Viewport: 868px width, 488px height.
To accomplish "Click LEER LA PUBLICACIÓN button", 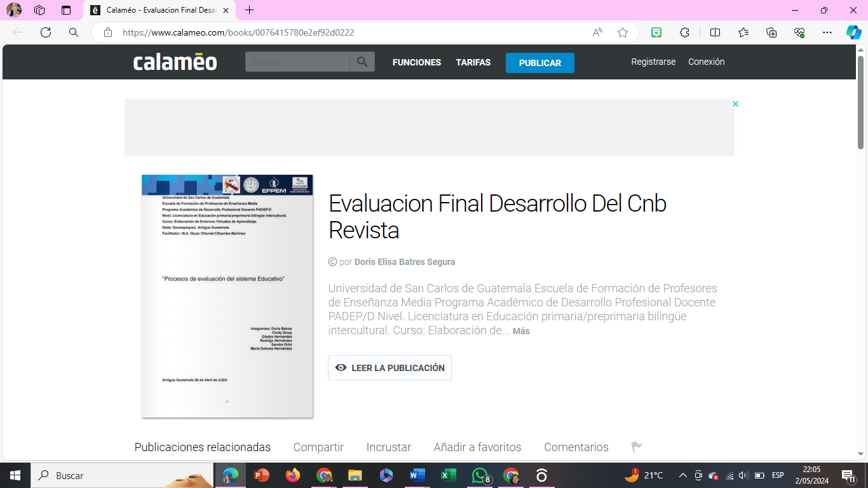I will click(390, 368).
